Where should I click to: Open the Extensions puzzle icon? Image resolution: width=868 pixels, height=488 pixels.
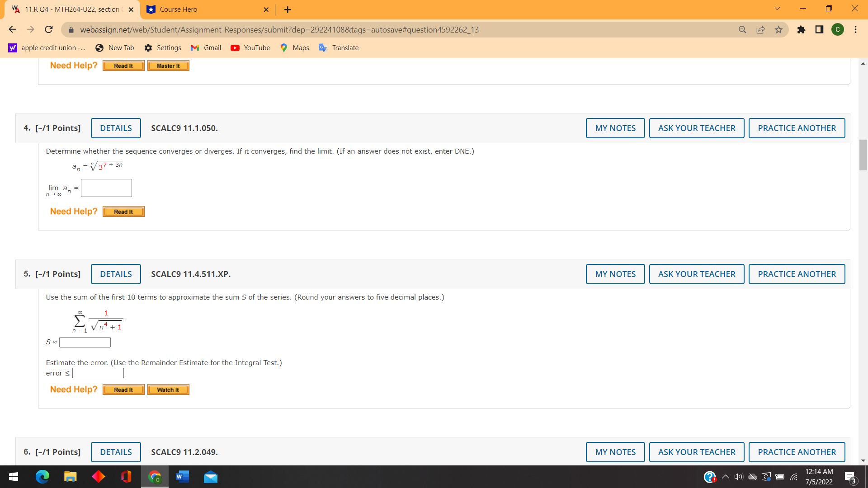click(x=801, y=30)
